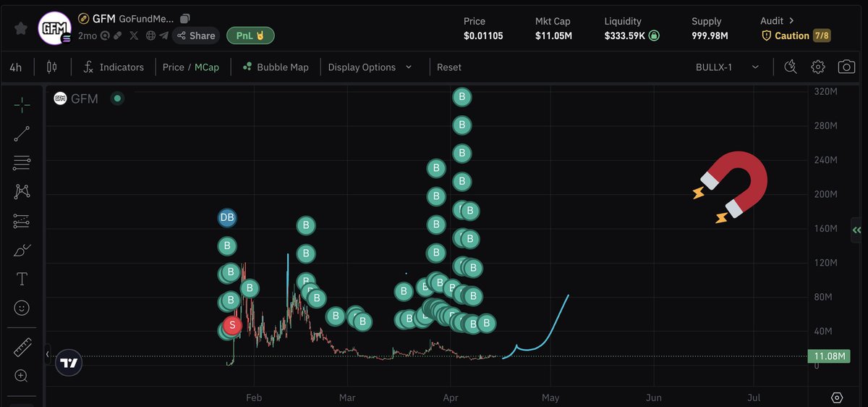Image resolution: width=868 pixels, height=407 pixels.
Task: Open chart time axis settings gear
Action: coord(837,398)
